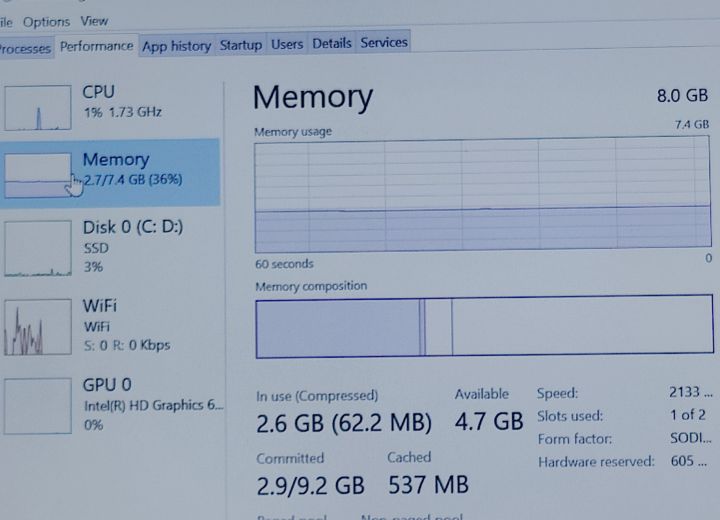The image size is (720, 520).
Task: Click the Hardware reserved 605 value
Action: [x=689, y=460]
